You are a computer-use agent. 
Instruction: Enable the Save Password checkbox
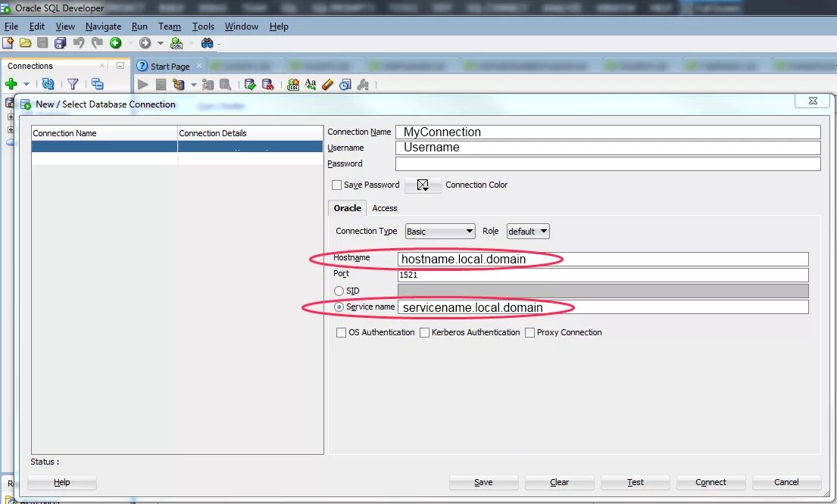(336, 185)
